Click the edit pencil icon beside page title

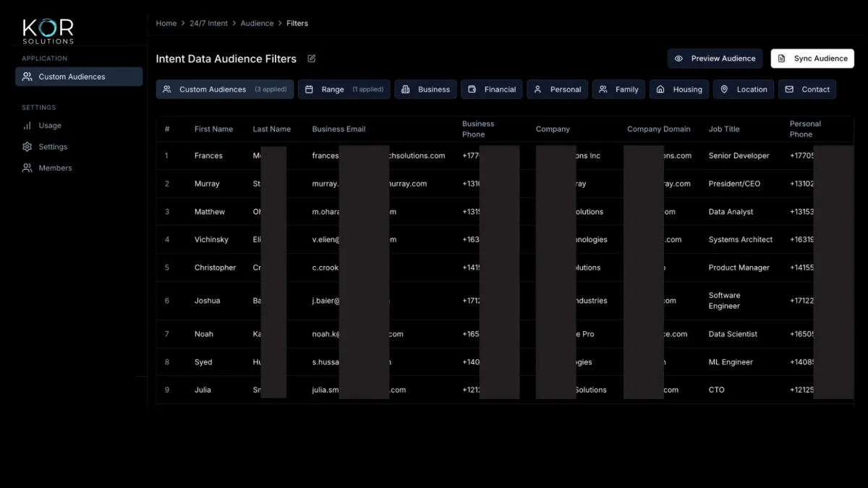[312, 59]
